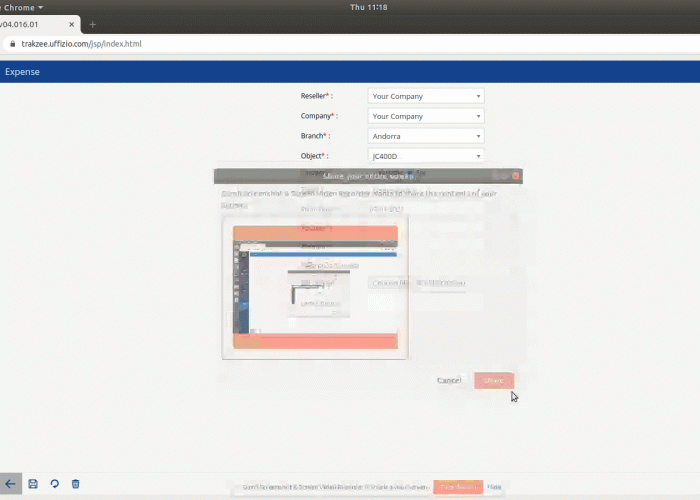The height and width of the screenshot is (500, 700).
Task: Open a new browser tab
Action: [x=93, y=24]
